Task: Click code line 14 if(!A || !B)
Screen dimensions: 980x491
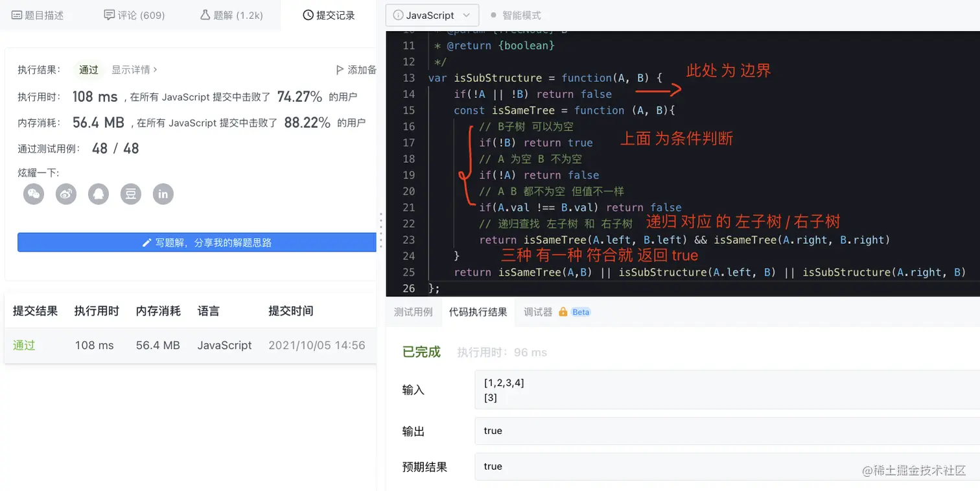Action: pyautogui.click(x=533, y=94)
